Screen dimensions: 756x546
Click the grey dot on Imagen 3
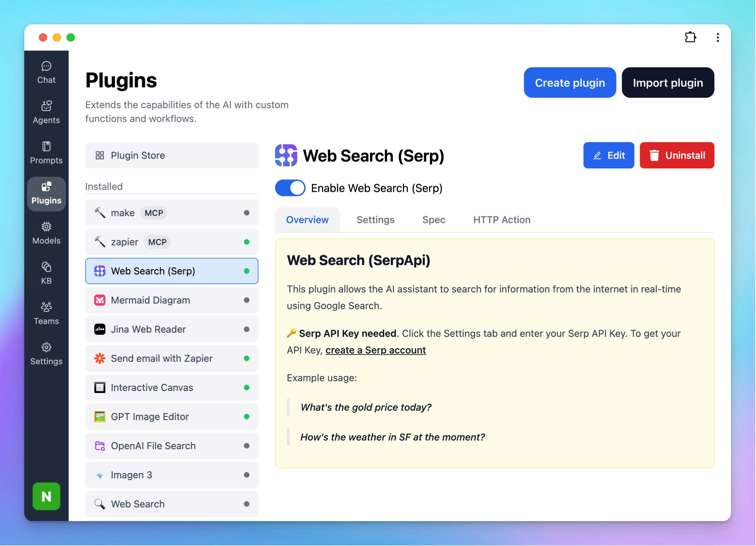[x=247, y=475]
